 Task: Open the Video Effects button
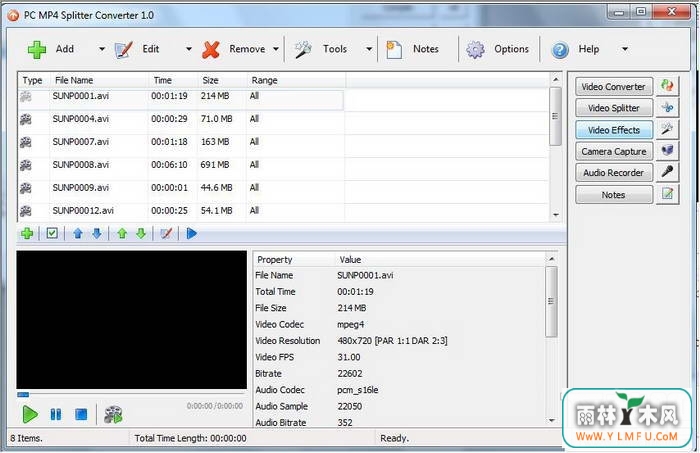coord(614,130)
